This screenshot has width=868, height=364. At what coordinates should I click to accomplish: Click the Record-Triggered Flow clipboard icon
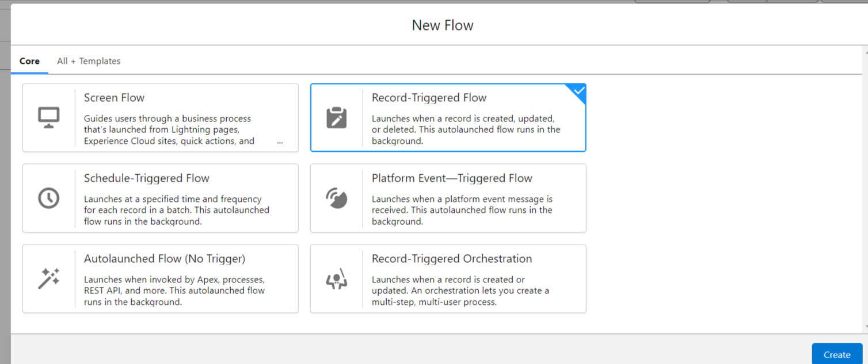[337, 117]
